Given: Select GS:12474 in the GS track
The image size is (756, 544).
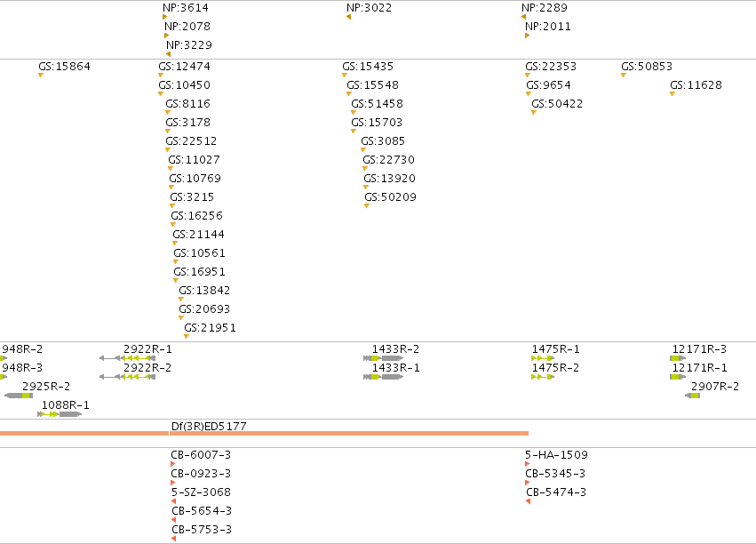Looking at the screenshot, I should [x=184, y=67].
